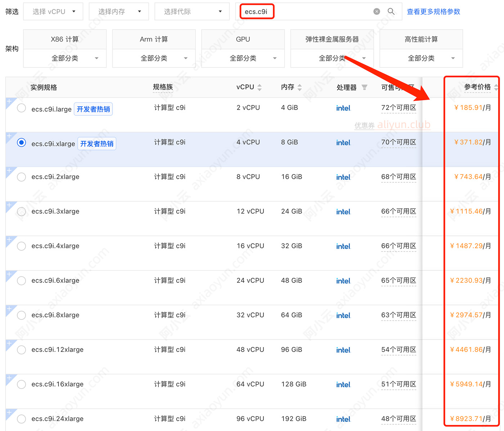Open 全部分类 dropdown under GPU
The width and height of the screenshot is (504, 431).
click(x=243, y=58)
